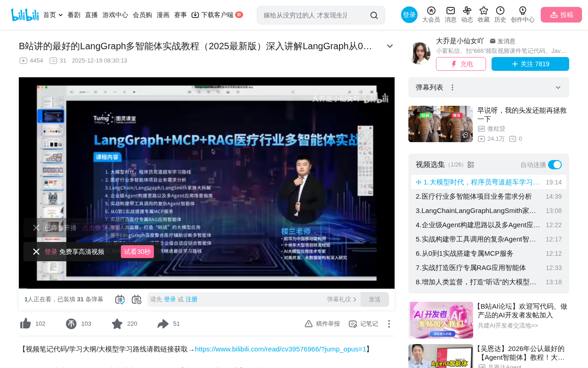Click the video player frame
Image resolution: width=588 pixels, height=368 pixels.
(207, 183)
